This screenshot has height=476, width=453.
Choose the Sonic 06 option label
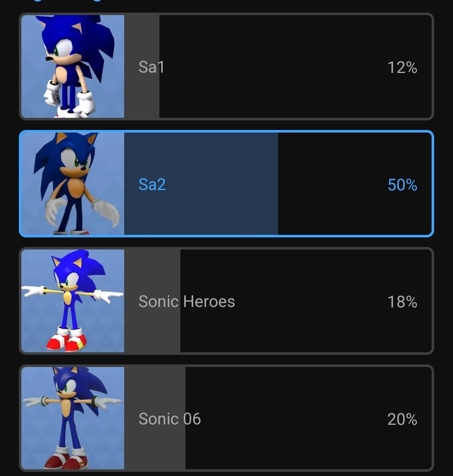[x=170, y=419]
